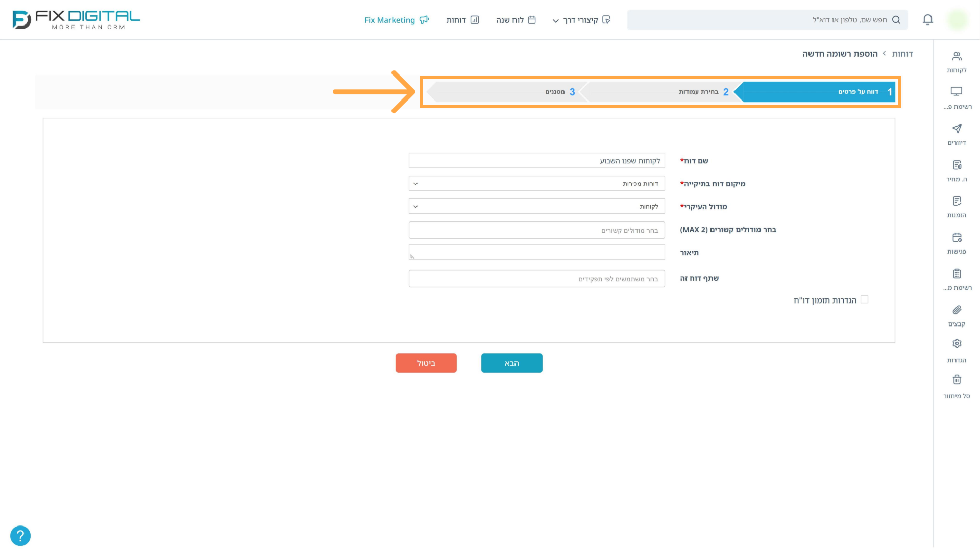Enable הגדרות תזמון דו"ח checkbox
Screen dimensions: 980x551
point(864,299)
